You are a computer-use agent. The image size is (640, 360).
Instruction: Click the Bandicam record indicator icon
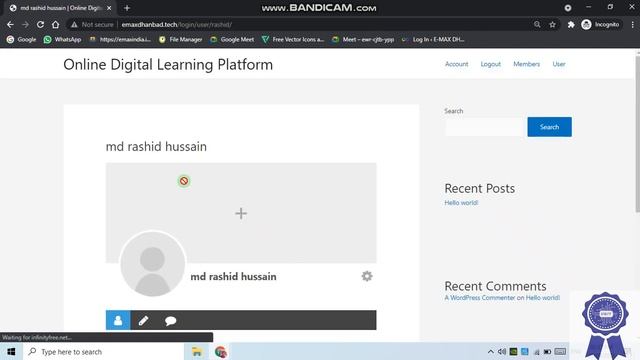(568, 8)
